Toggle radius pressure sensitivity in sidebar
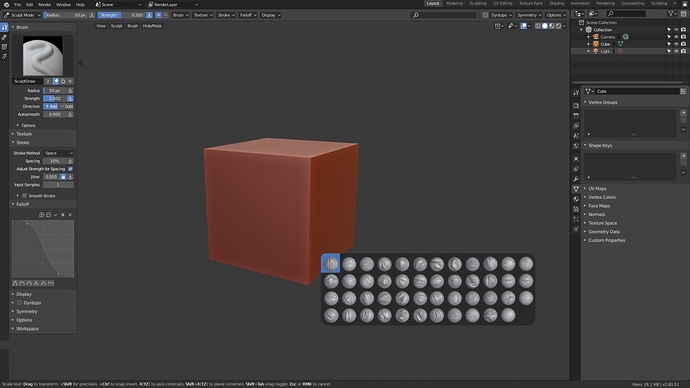Screen dimensions: 690x388 tap(70, 91)
